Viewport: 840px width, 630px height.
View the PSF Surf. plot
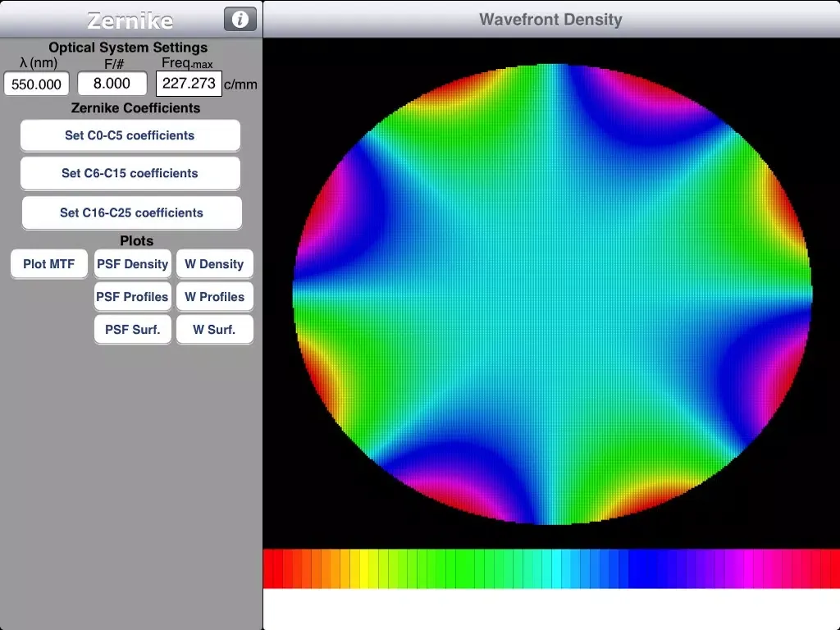click(132, 329)
